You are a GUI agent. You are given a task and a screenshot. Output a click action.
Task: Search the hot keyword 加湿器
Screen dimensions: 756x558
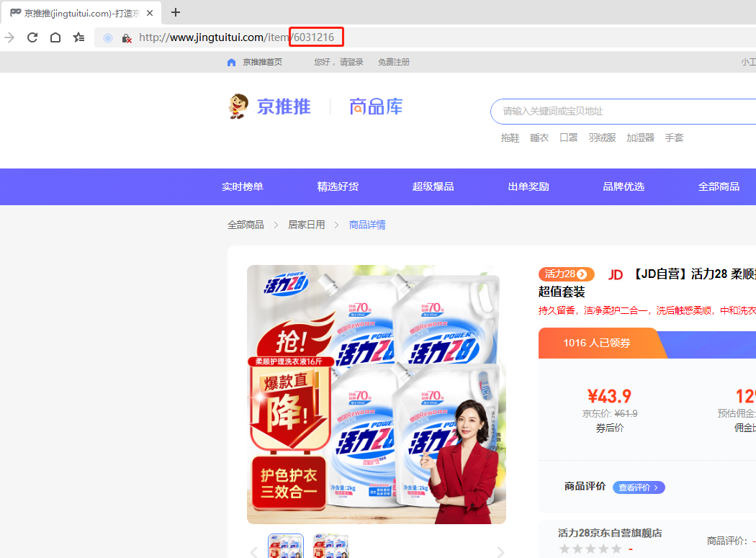point(640,138)
